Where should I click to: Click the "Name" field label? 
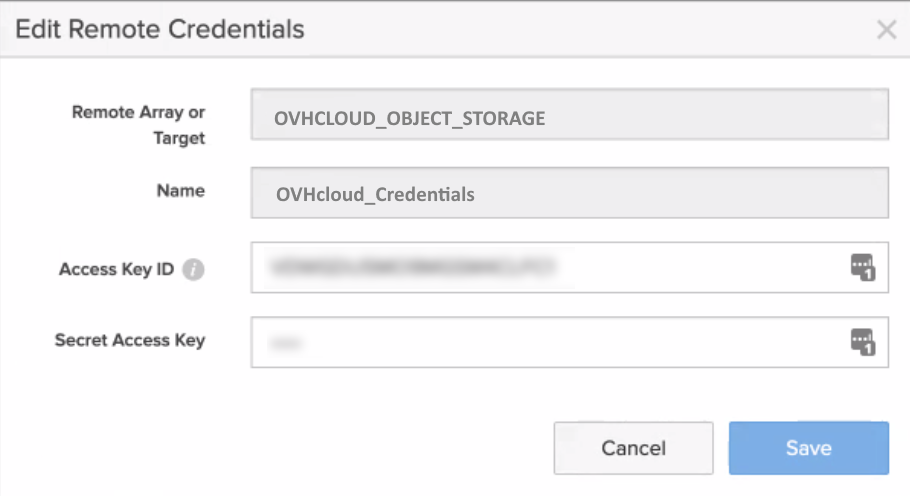click(x=181, y=190)
